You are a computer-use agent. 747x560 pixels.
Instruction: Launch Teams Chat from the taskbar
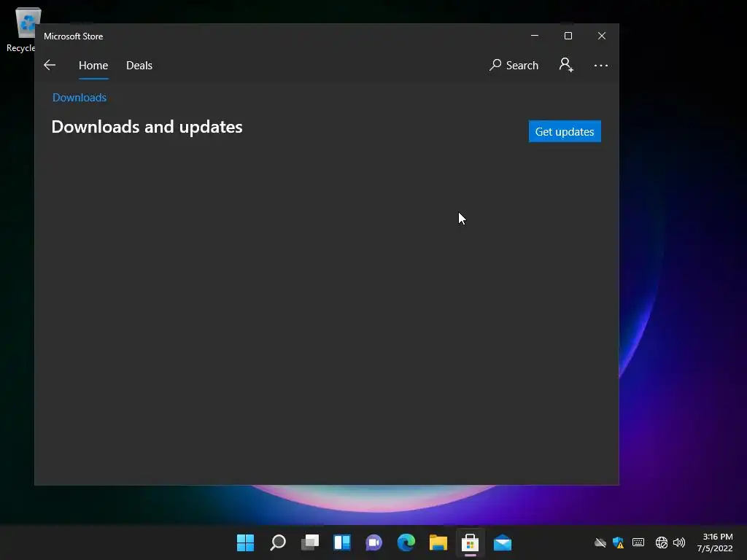pyautogui.click(x=374, y=542)
